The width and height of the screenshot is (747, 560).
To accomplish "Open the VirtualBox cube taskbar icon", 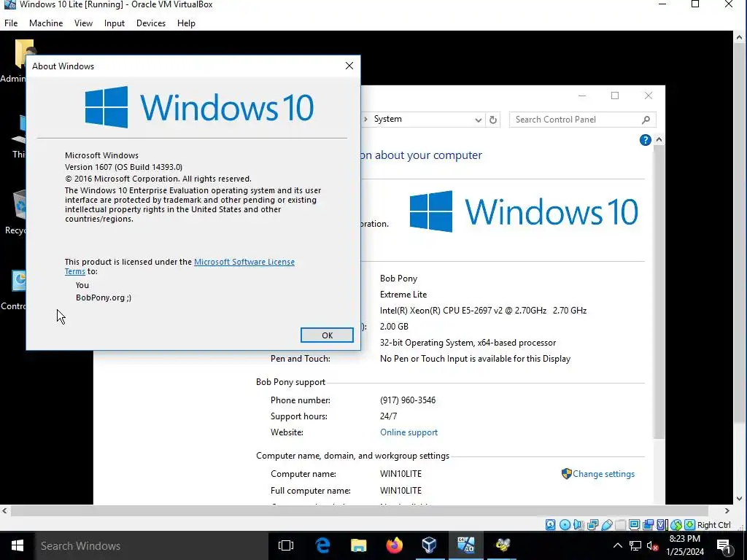I will pyautogui.click(x=429, y=545).
